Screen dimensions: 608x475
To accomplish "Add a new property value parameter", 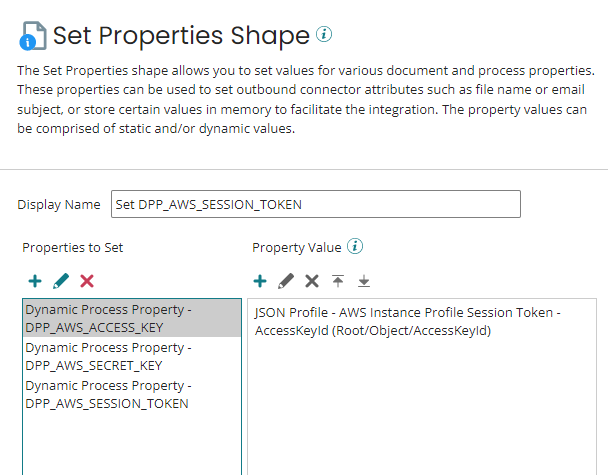I will pyautogui.click(x=260, y=281).
